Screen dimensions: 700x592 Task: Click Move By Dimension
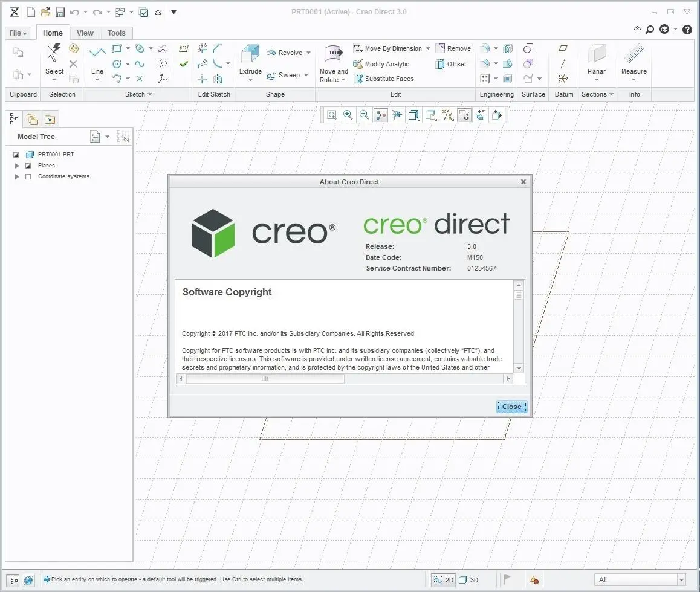tap(387, 48)
